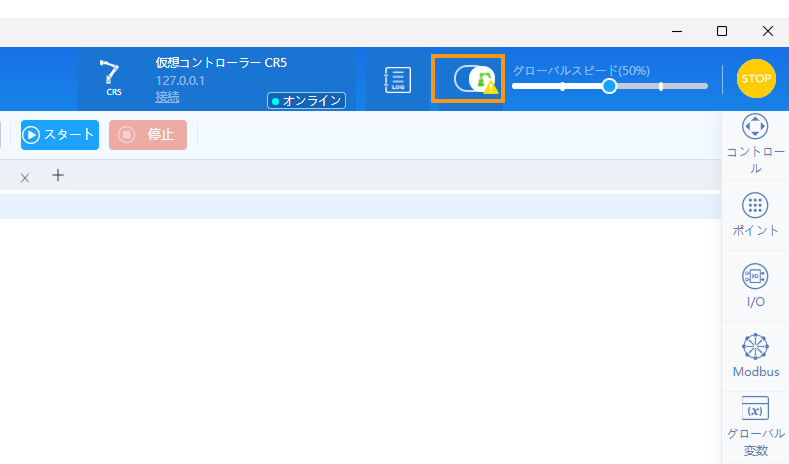The height and width of the screenshot is (464, 789).
Task: Maximize the application window
Action: coord(722,31)
